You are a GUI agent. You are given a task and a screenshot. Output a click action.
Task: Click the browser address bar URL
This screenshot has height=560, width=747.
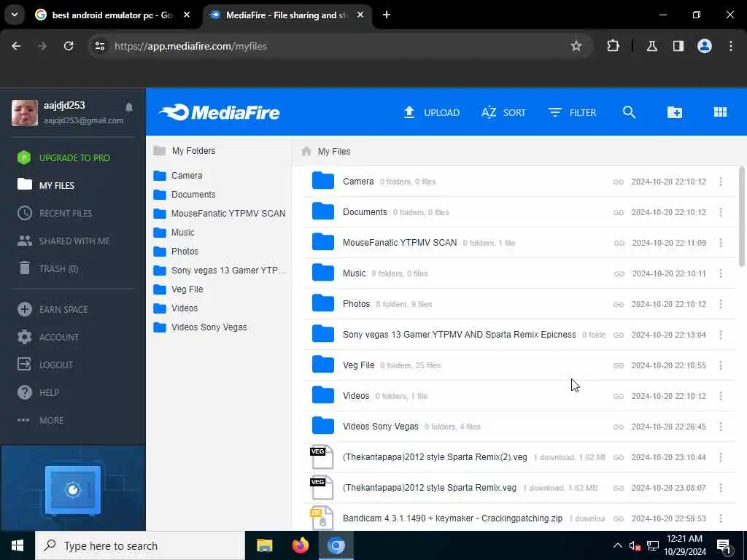[190, 46]
